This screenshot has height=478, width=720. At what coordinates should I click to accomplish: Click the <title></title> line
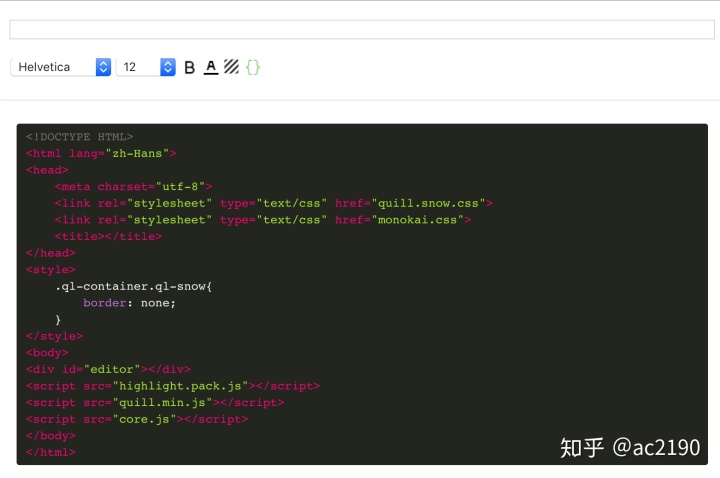[108, 236]
